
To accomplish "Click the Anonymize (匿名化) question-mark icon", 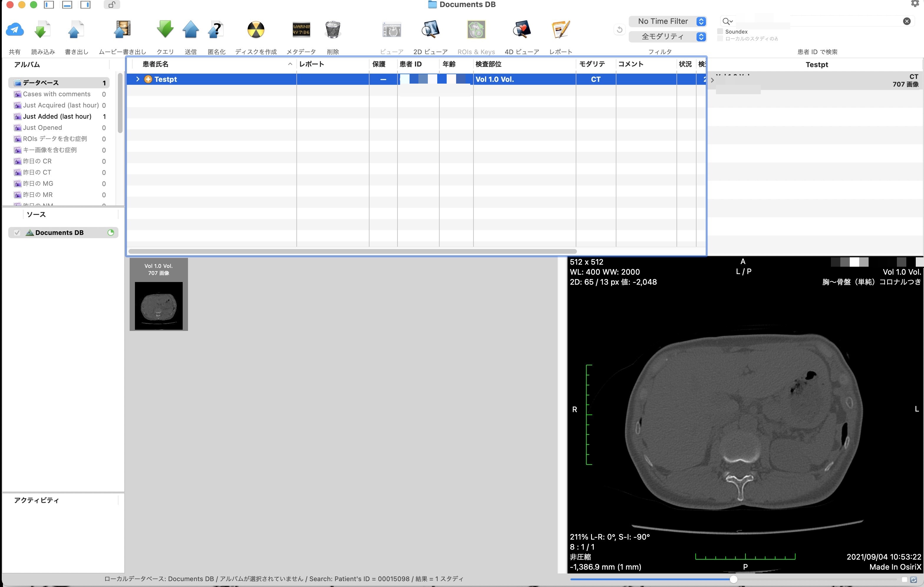I will pos(216,29).
